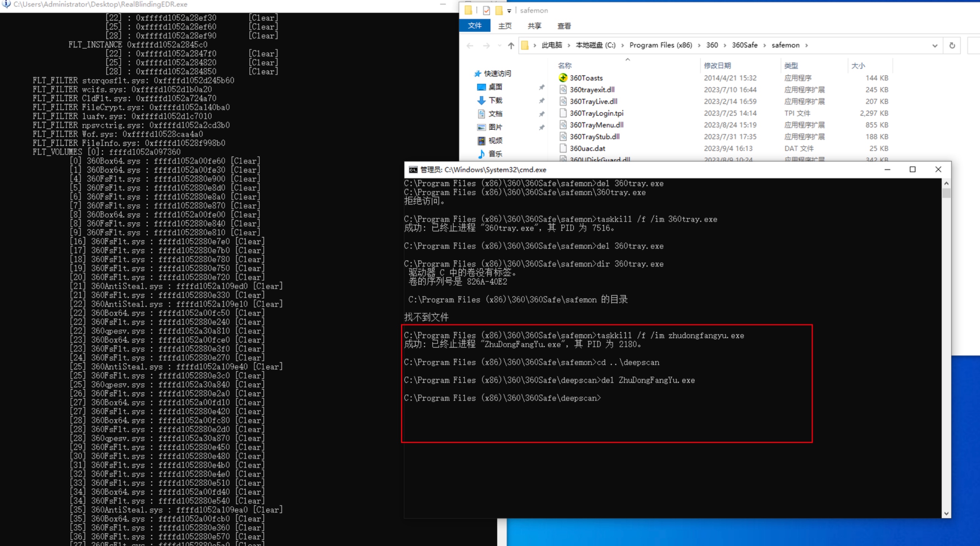Open the Downloads (下载) quick access item
980x546 pixels.
pyautogui.click(x=495, y=100)
